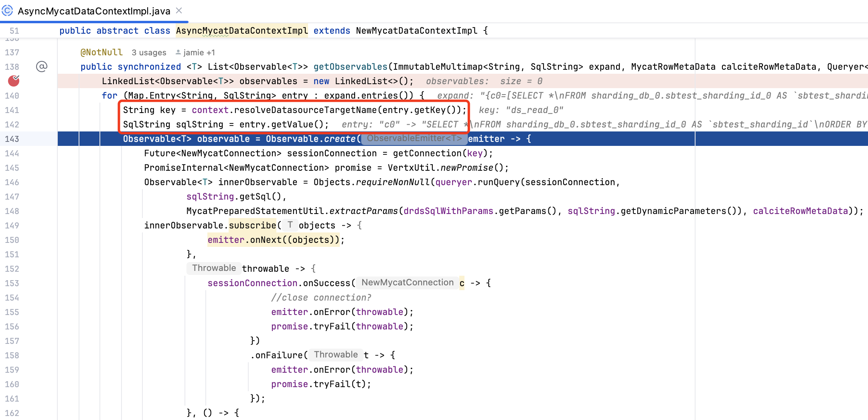The height and width of the screenshot is (420, 868).
Task: Click the ObservableEmitter<T> inlay hint
Action: 414,138
